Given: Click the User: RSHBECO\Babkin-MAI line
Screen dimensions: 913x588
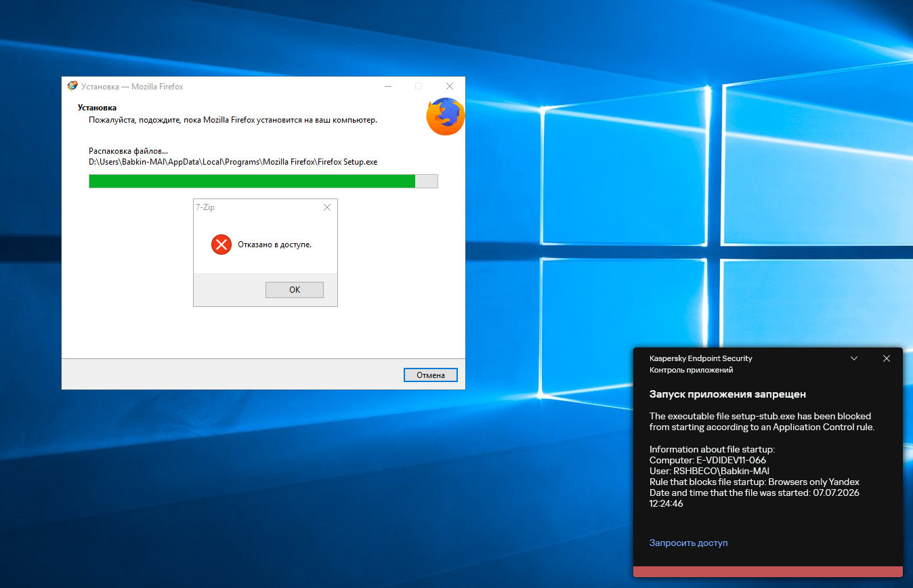Looking at the screenshot, I should click(709, 471).
